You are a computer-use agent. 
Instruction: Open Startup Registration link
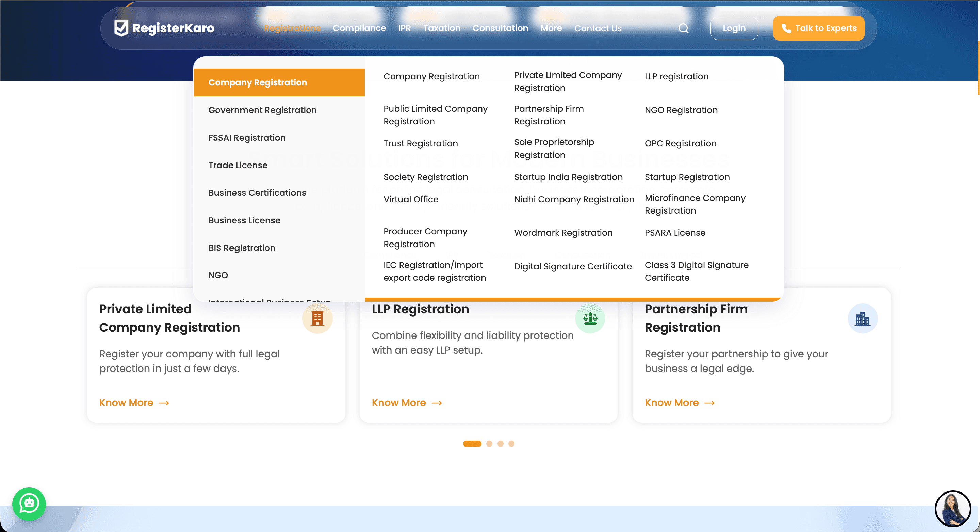click(x=687, y=177)
